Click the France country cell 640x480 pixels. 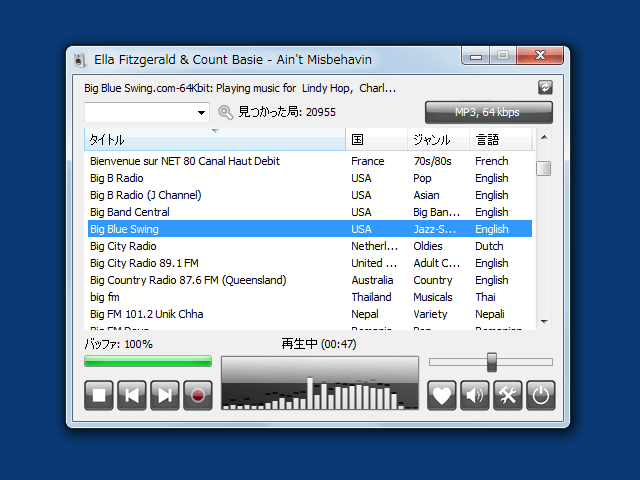367,161
